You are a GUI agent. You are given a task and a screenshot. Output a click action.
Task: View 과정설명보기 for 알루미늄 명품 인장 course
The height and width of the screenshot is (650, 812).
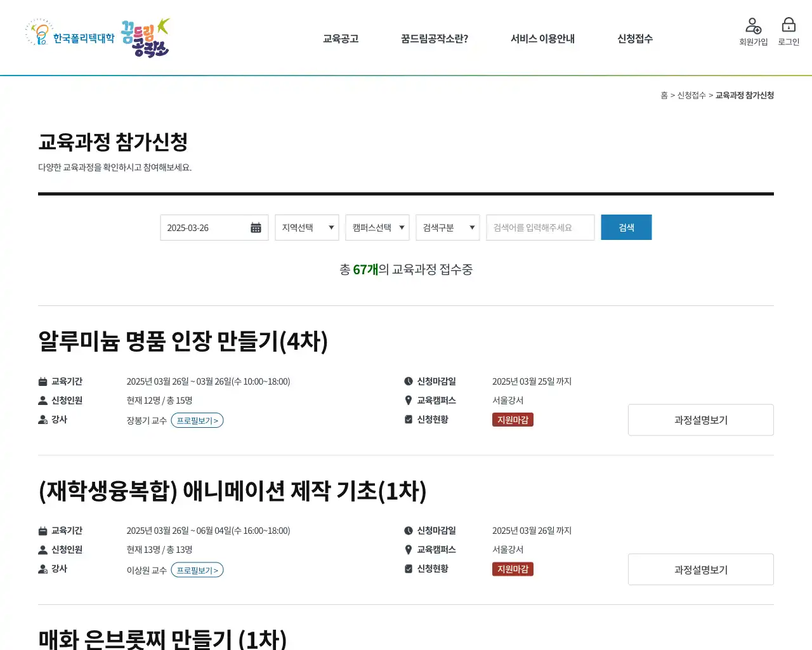coord(700,420)
